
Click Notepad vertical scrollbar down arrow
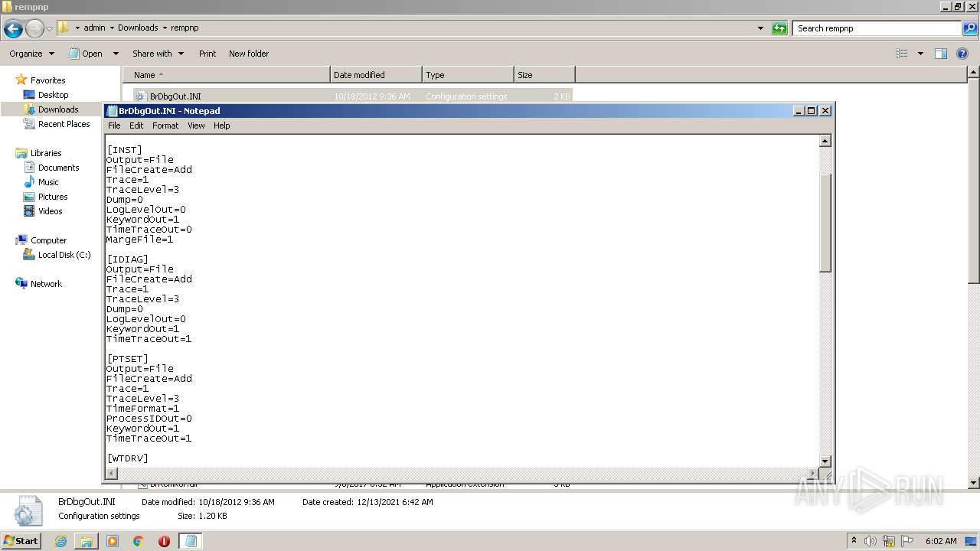tap(825, 461)
